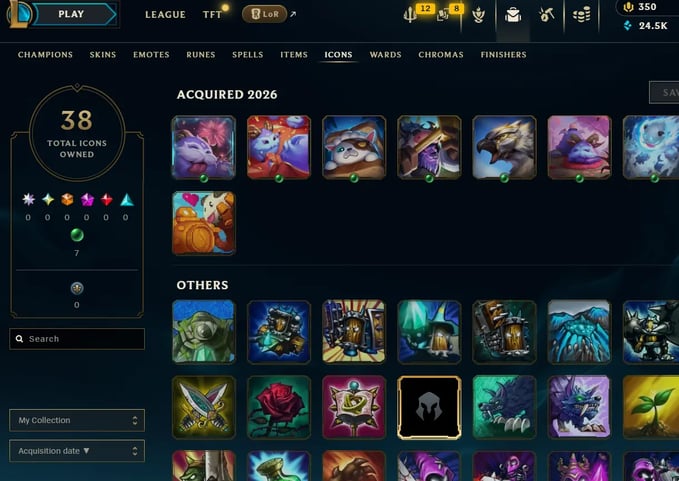Open missions icon with badge 12
The image size is (679, 481).
[x=411, y=16]
